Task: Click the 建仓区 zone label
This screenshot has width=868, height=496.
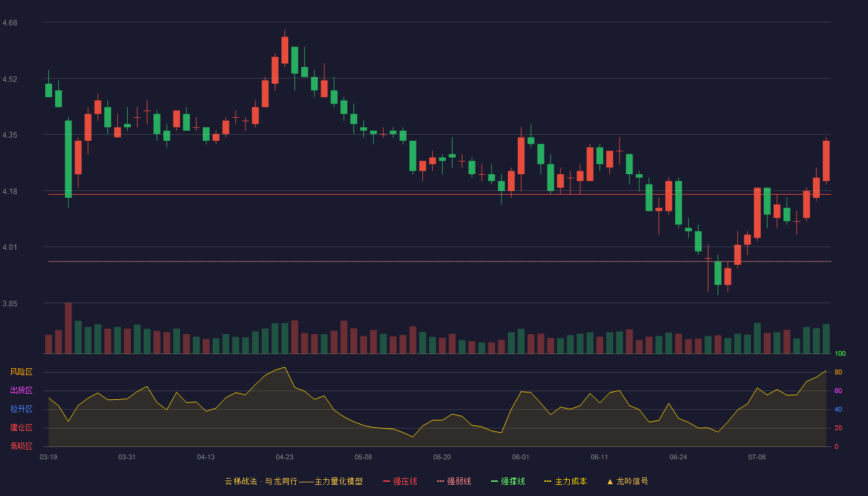Action: [x=21, y=428]
